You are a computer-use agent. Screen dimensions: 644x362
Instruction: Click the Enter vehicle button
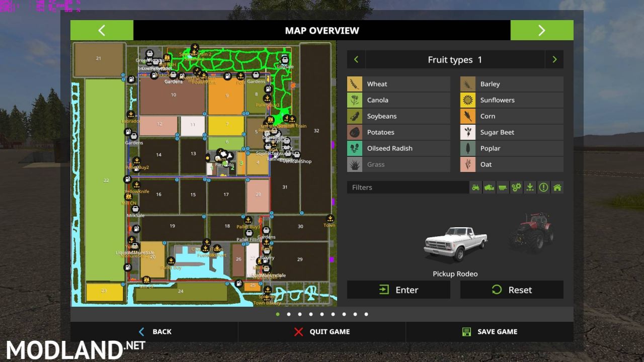[x=398, y=290]
